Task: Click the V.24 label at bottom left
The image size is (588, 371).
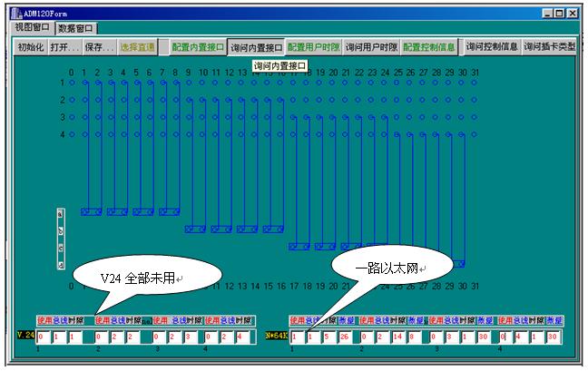Action: tap(25, 335)
